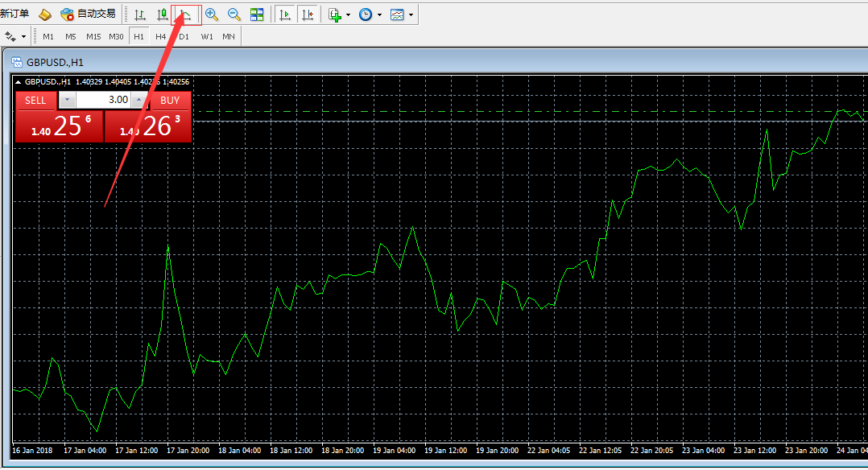Click the red SELL button
This screenshot has height=470, width=868.
pyautogui.click(x=35, y=100)
